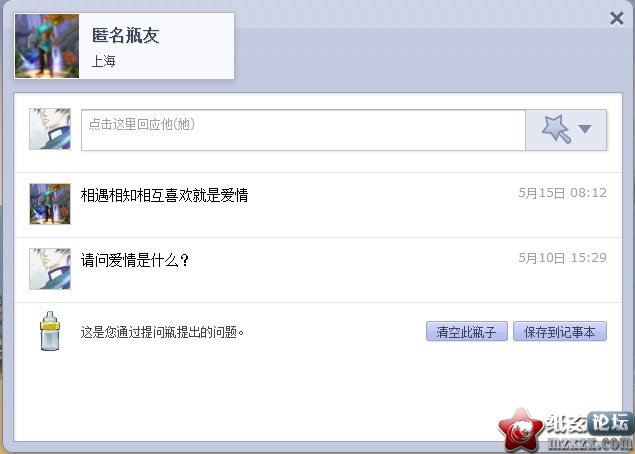Image resolution: width=635 pixels, height=454 pixels.
Task: Click the red star forum logo watermark
Action: (x=520, y=430)
